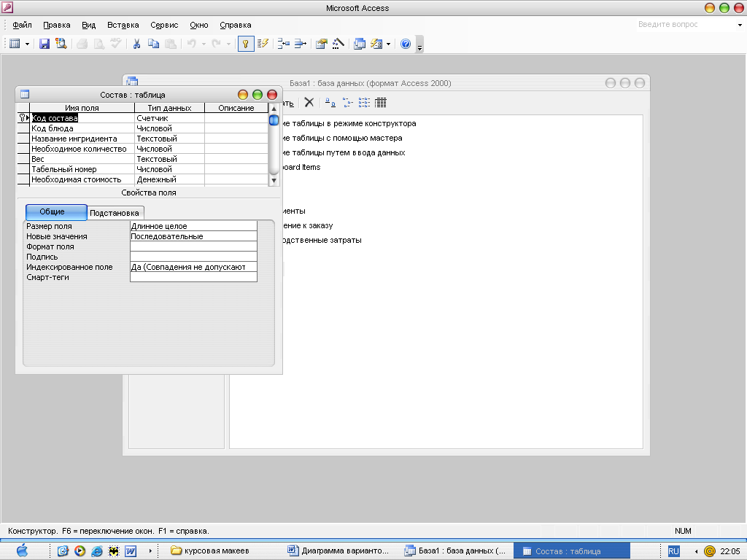The image size is (747, 560).
Task: Select the Название ингридиента field name
Action: pos(82,139)
